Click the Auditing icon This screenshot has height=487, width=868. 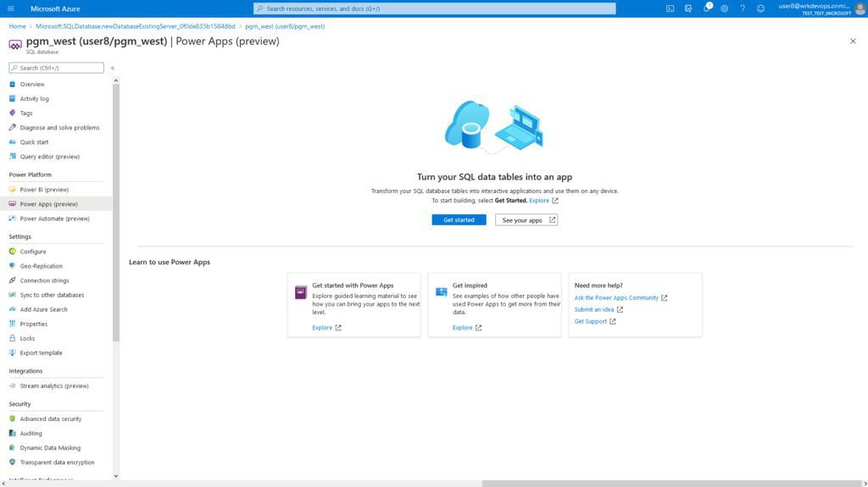point(12,434)
